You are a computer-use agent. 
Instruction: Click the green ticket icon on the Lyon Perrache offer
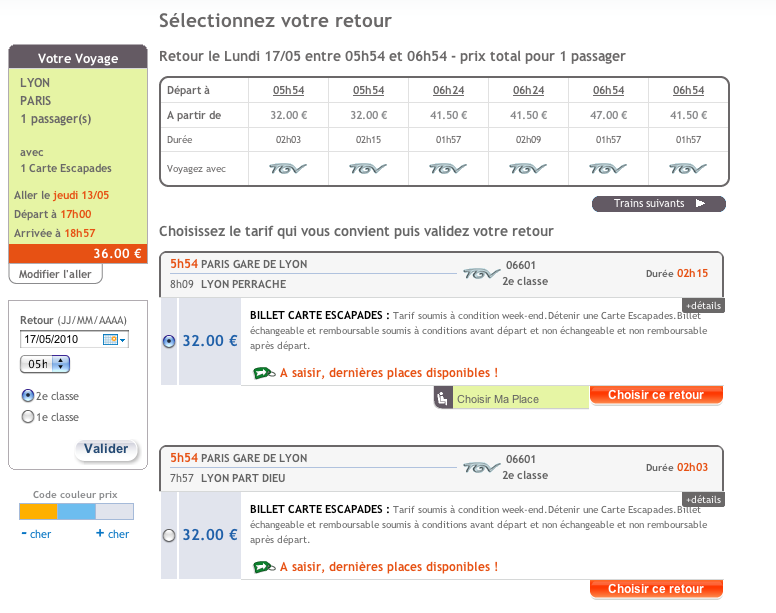264,373
